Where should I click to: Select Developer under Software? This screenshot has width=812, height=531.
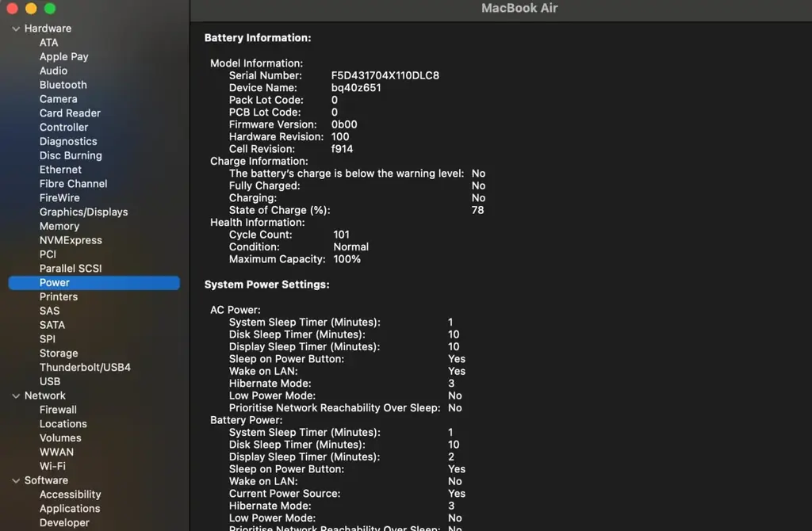[x=64, y=523]
